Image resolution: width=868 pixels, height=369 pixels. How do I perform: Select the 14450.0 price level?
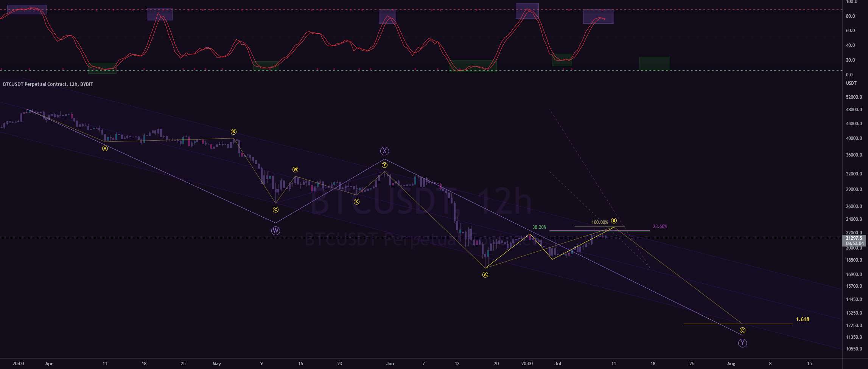click(x=853, y=299)
